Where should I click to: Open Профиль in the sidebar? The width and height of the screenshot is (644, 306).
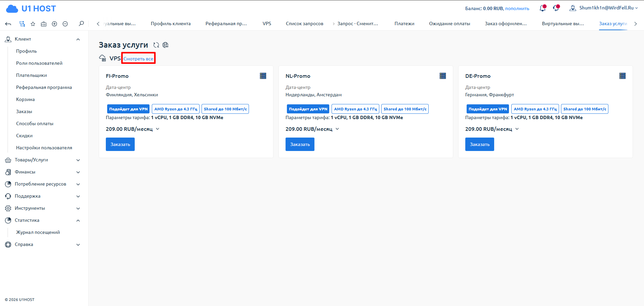[x=27, y=51]
